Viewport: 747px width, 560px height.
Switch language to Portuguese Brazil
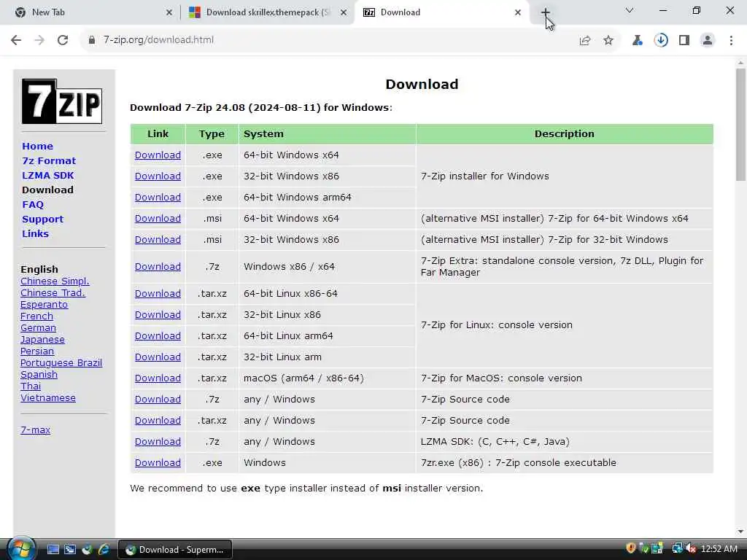point(61,363)
